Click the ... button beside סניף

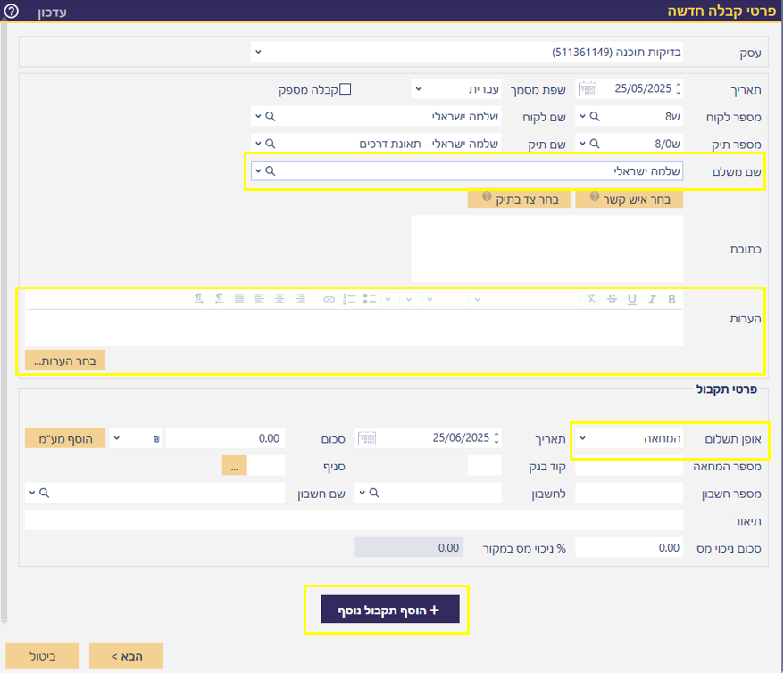(235, 466)
